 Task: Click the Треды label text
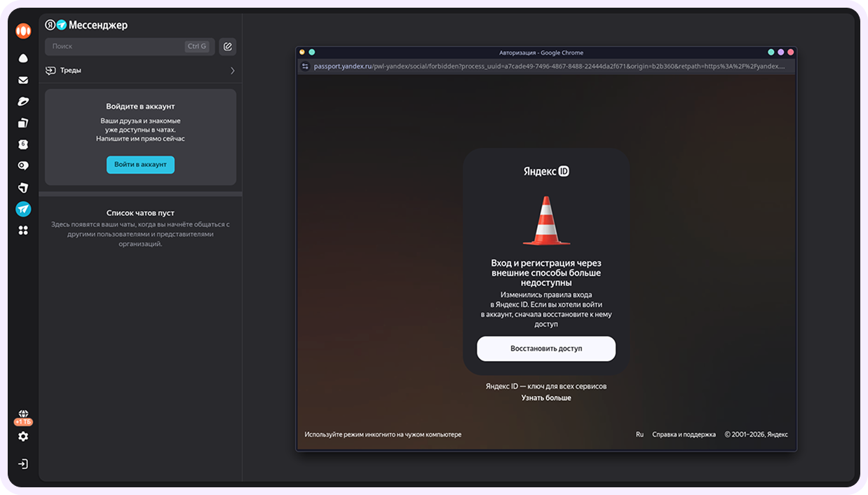pos(71,70)
